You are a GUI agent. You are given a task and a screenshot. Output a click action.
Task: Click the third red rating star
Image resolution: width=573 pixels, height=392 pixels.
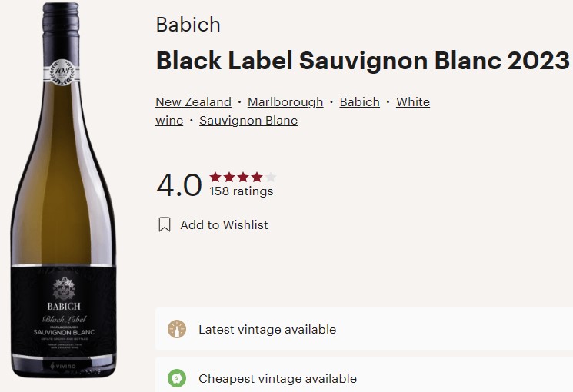[x=243, y=178]
